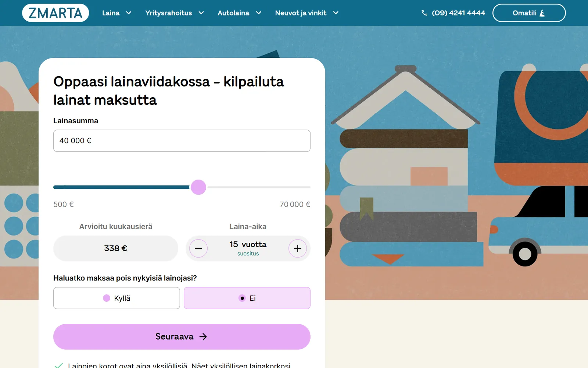This screenshot has width=588, height=368.
Task: Click the 15 vuotta loan period text
Action: coord(248,244)
